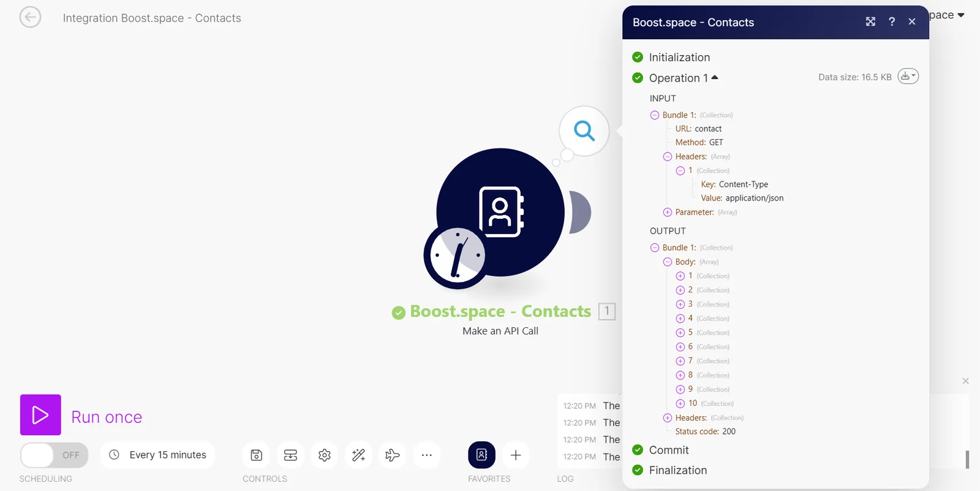Click the Data size: 16.5 KB label
This screenshot has height=491, width=980.
coord(855,77)
